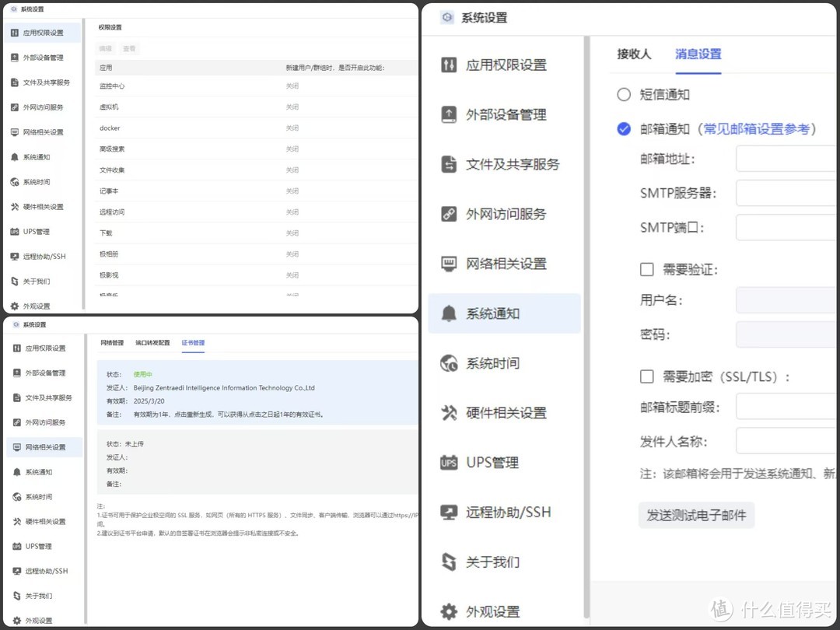Click the 发送测试电子邮件 button
The width and height of the screenshot is (840, 630).
tap(696, 515)
